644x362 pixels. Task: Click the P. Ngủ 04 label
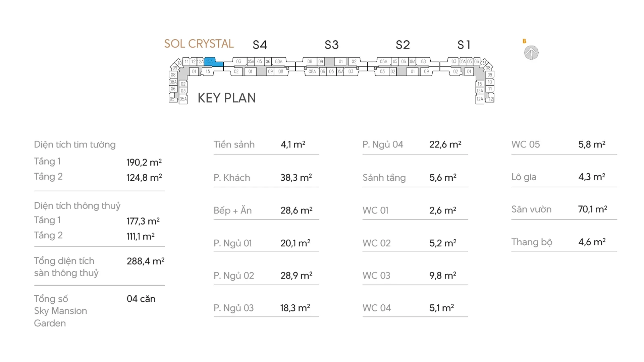pyautogui.click(x=383, y=144)
